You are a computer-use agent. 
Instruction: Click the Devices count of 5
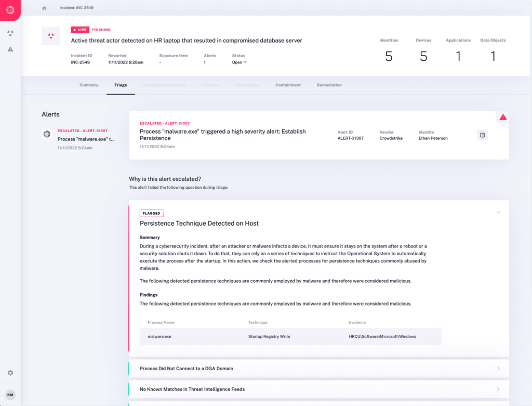coord(423,56)
